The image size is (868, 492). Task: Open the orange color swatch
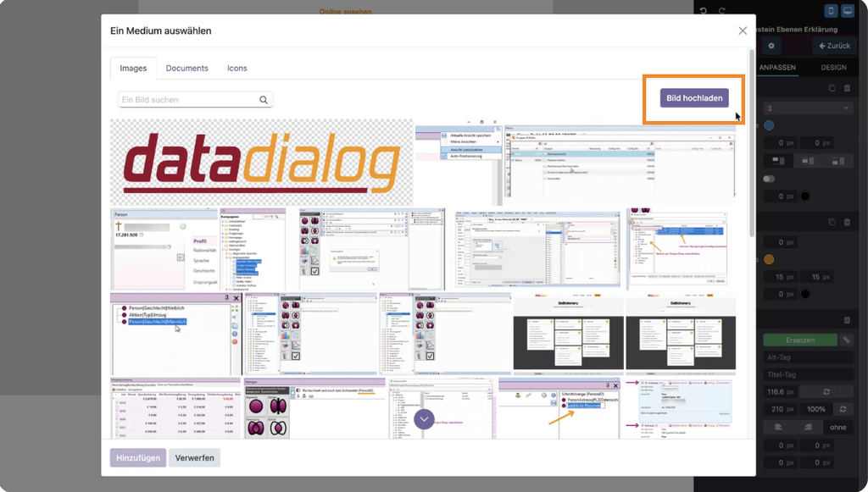(x=769, y=259)
